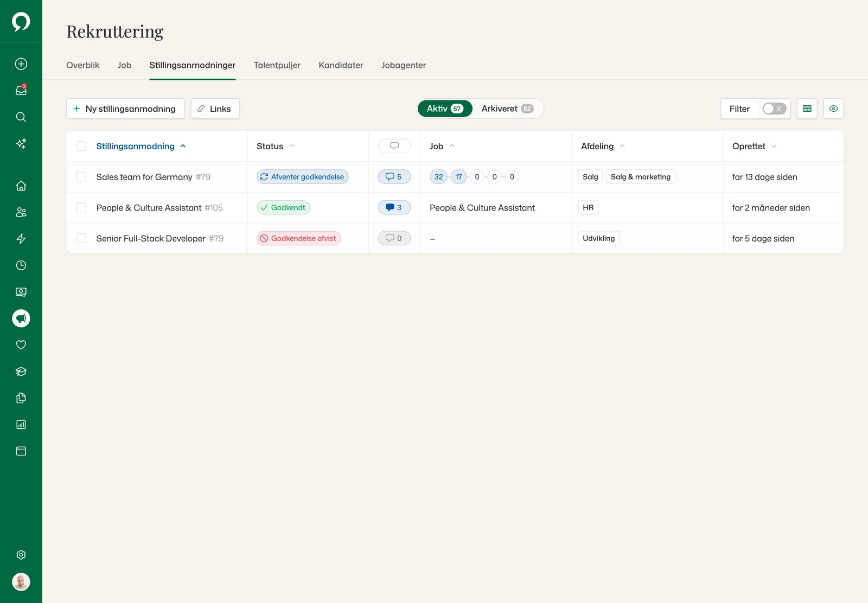
Task: Click the Ny stillingsanmodning button
Action: click(x=125, y=109)
